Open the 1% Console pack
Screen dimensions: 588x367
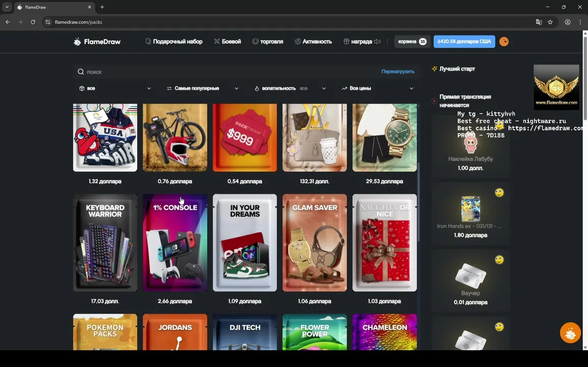(175, 243)
